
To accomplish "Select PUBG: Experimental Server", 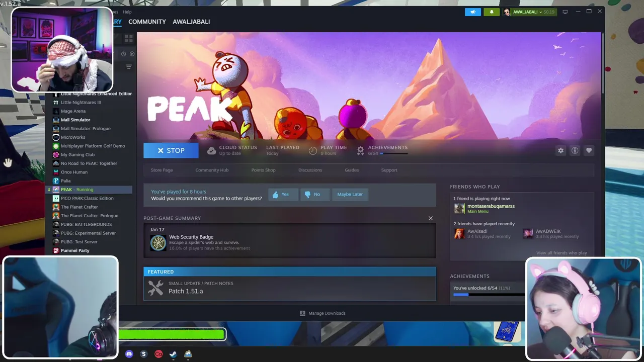I will pos(88,233).
